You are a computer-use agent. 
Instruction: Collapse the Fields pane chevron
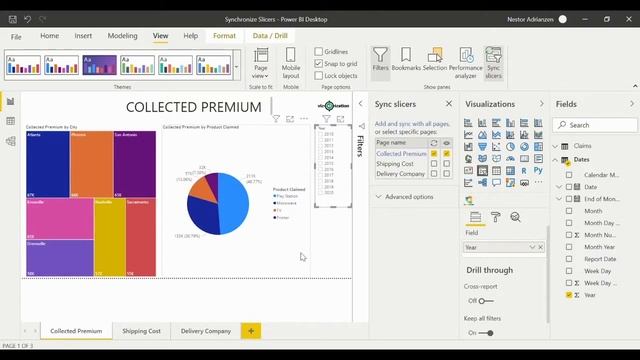tap(632, 104)
